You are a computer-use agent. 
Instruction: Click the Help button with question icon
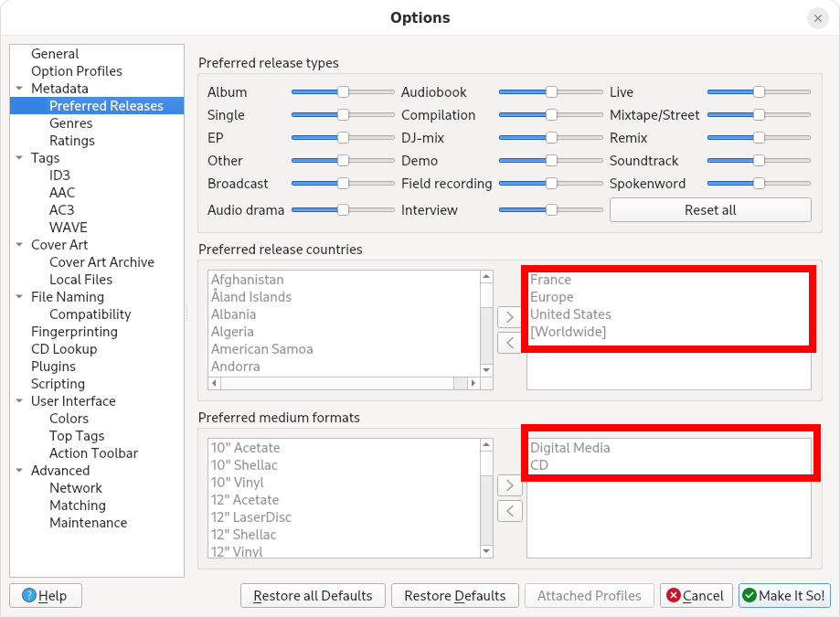pyautogui.click(x=45, y=595)
